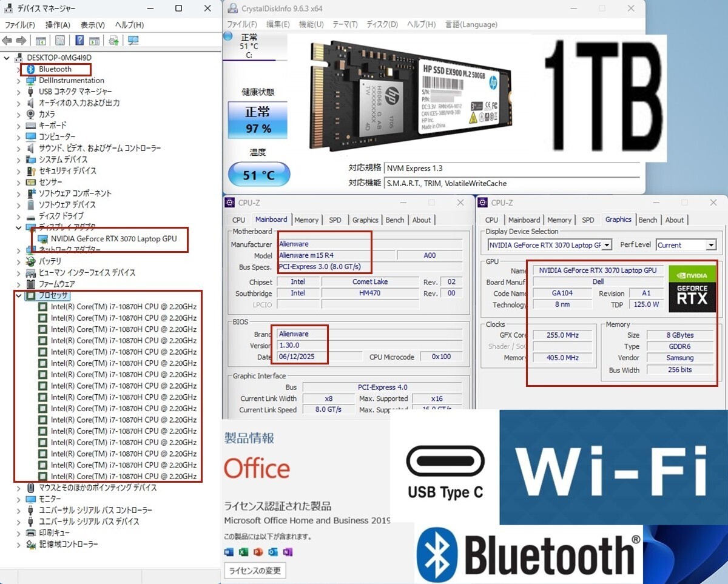This screenshot has width=728, height=584.
Task: Click the battery icon beside バッテリ
Action: [31, 261]
